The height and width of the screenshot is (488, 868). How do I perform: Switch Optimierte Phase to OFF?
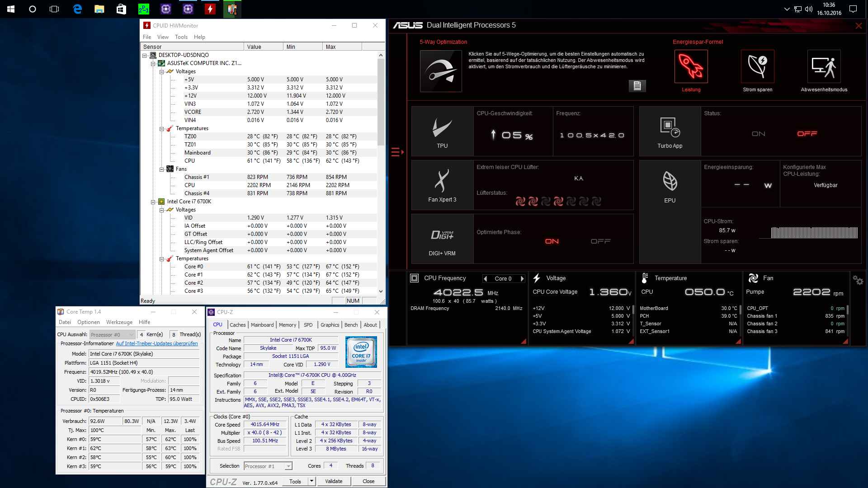tap(600, 241)
